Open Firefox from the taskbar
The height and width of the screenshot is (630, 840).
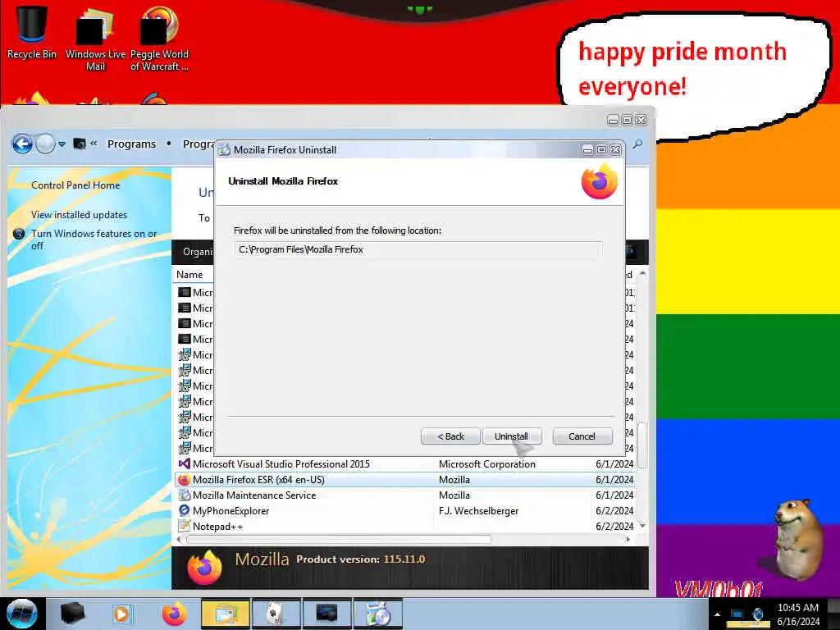pyautogui.click(x=175, y=614)
